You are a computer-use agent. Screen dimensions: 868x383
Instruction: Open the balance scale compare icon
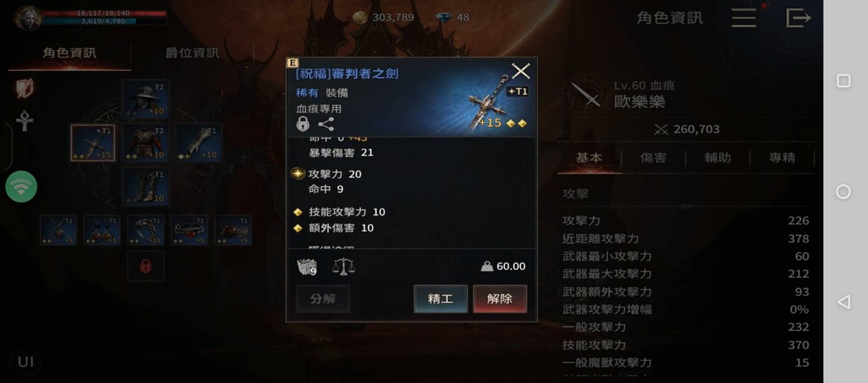coord(343,267)
